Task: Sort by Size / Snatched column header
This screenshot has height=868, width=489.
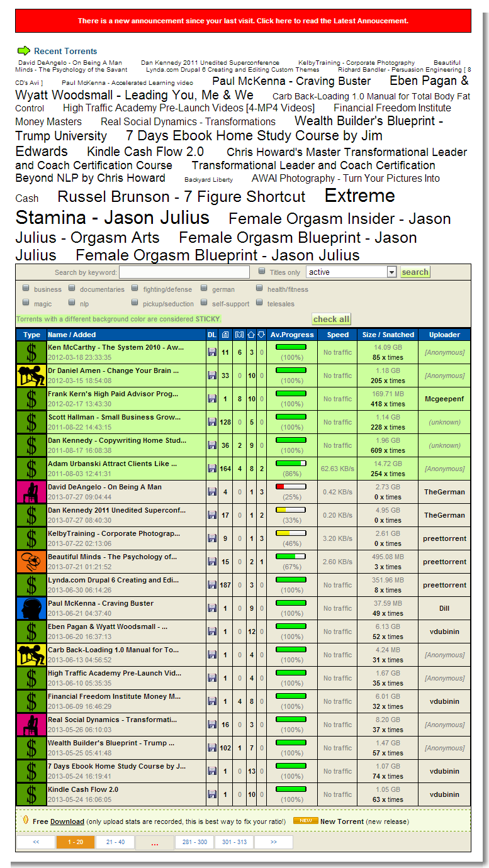Action: (x=388, y=335)
